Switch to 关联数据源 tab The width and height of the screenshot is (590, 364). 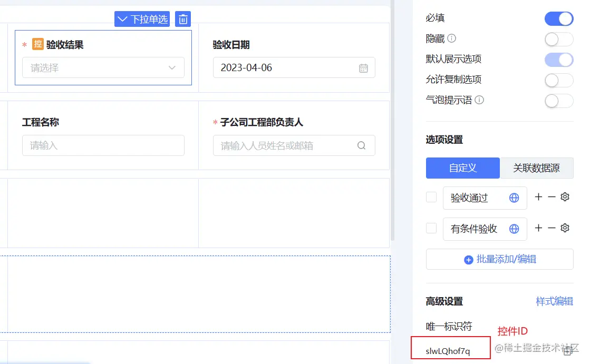[536, 168]
